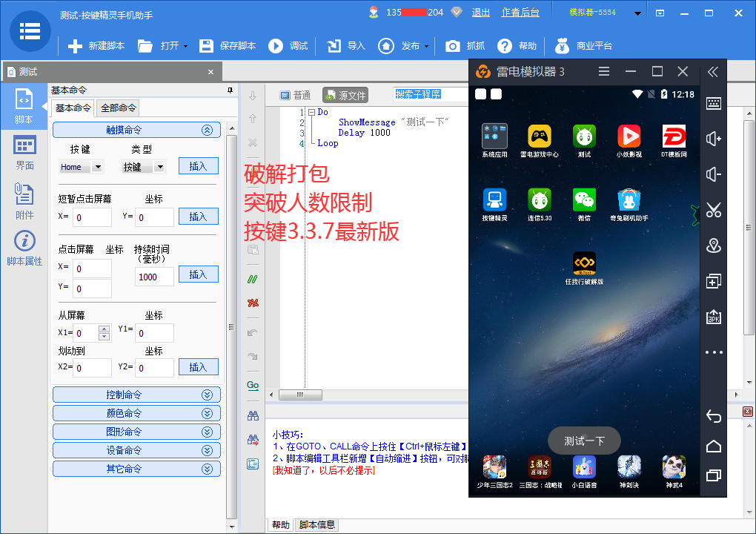756x534 pixels.
Task: Open the 模拟器-5554 device dropdown
Action: coord(637,13)
